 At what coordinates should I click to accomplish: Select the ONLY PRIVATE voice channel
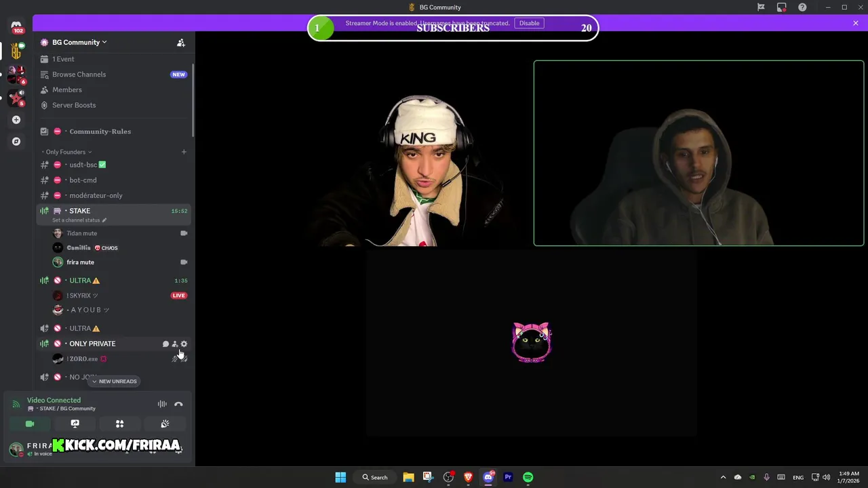(114, 344)
